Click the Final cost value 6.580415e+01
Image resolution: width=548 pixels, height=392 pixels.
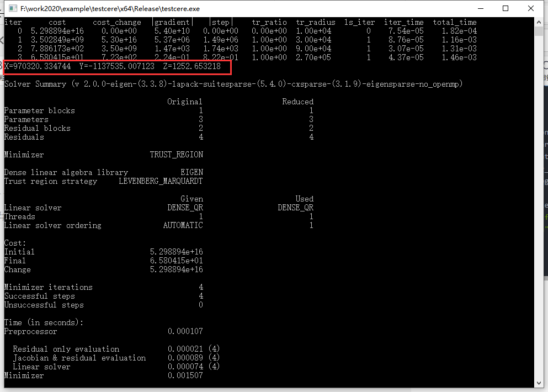[176, 261]
